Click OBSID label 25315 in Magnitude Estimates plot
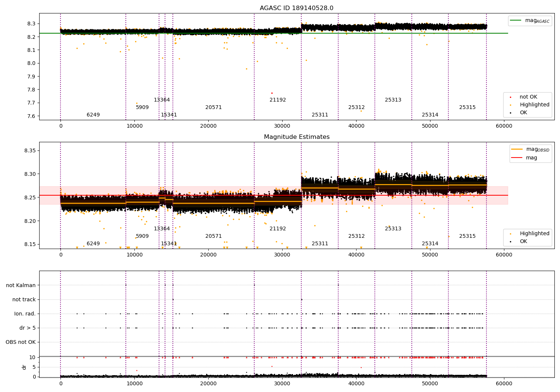The height and width of the screenshot is (392, 560). point(467,236)
